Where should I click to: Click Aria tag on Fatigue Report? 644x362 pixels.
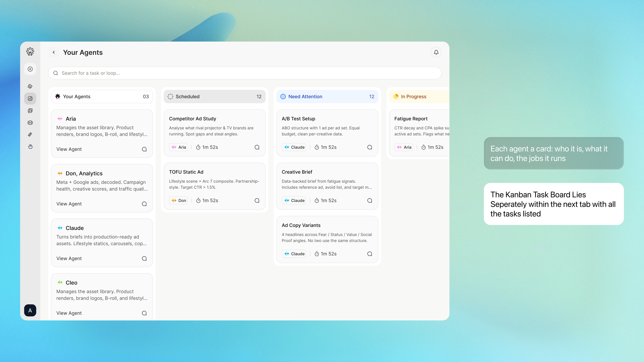tap(404, 147)
